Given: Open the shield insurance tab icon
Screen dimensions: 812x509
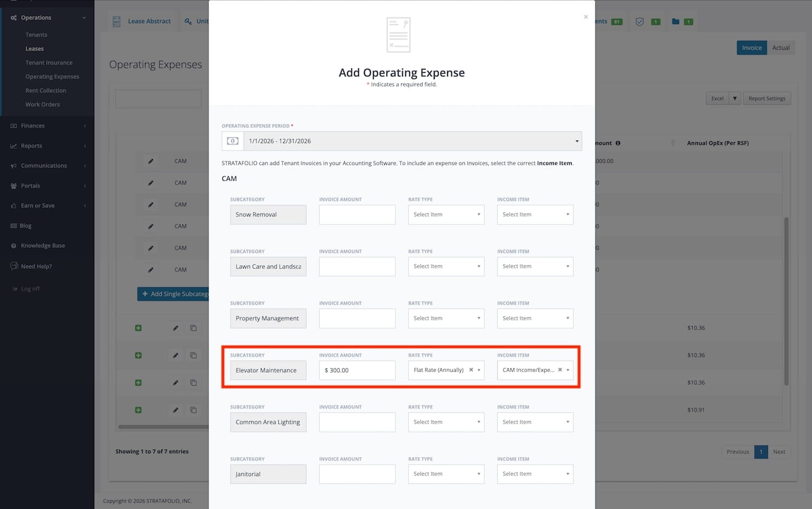Looking at the screenshot, I should coord(639,22).
